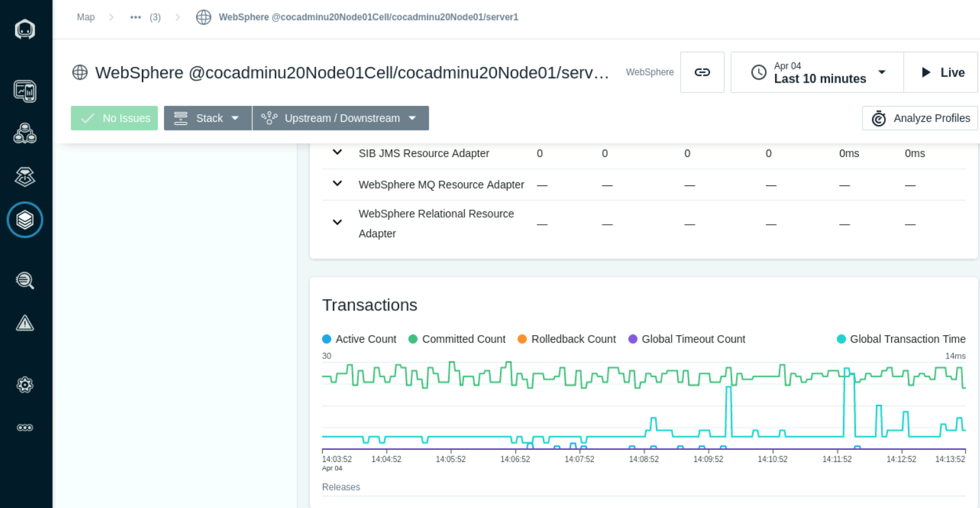980x508 pixels.
Task: Toggle Global Timeout Count series in legend
Action: coord(687,339)
